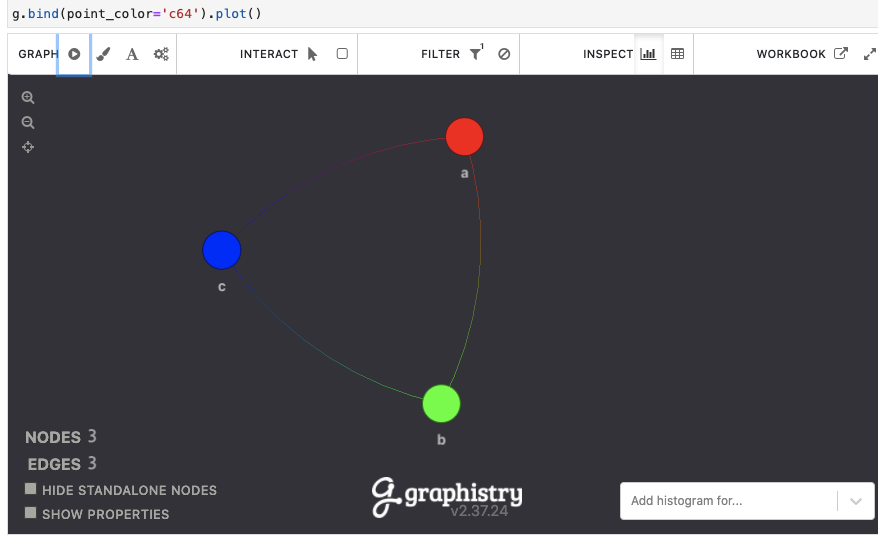This screenshot has height=538, width=878.
Task: Click the v2.37.24 version text
Action: tap(479, 511)
